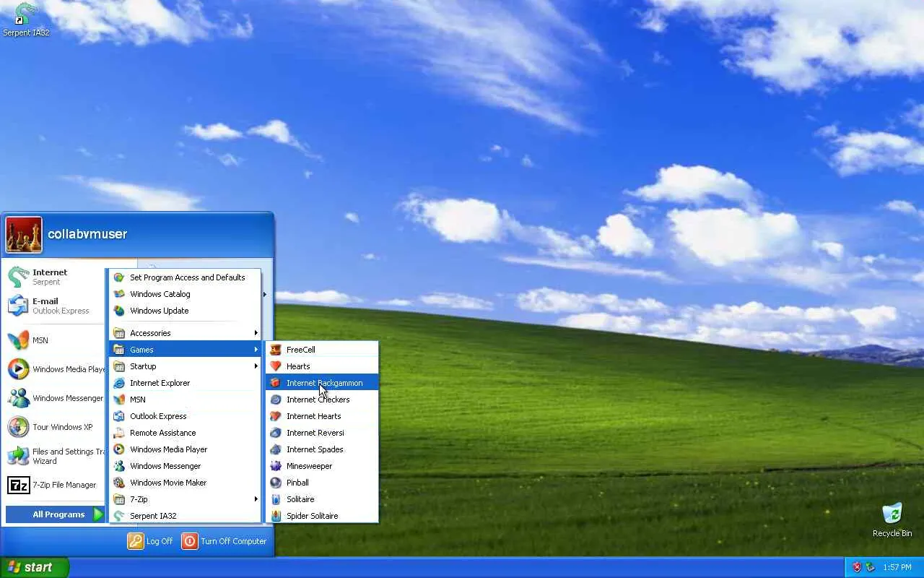Select Internet Spades from the Games submenu

point(323,449)
